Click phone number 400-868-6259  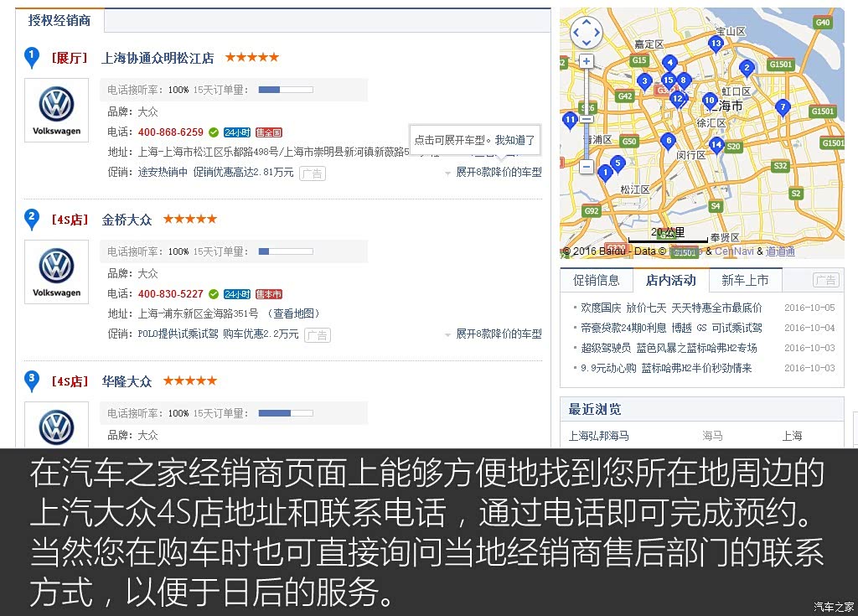[171, 132]
